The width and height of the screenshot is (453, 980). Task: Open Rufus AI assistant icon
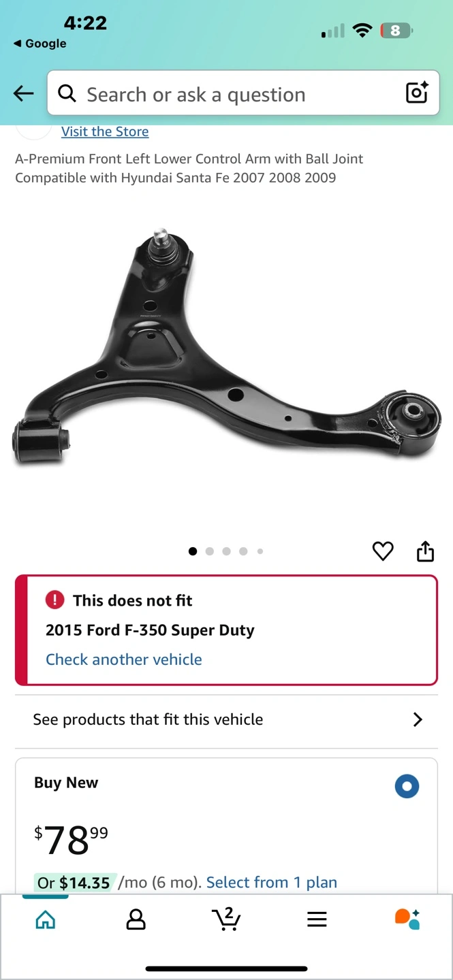point(407,919)
